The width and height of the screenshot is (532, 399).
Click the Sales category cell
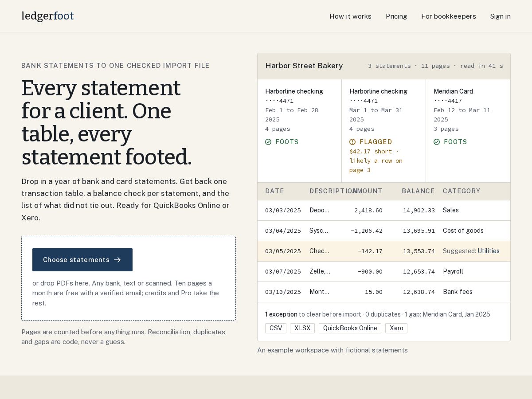point(451,211)
